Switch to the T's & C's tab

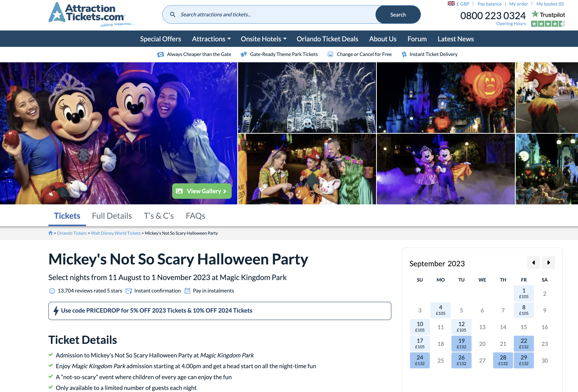(x=159, y=216)
